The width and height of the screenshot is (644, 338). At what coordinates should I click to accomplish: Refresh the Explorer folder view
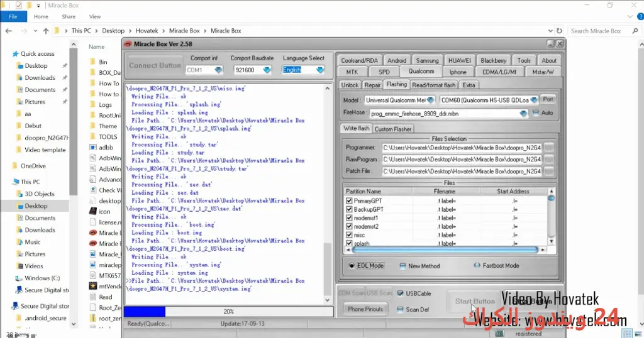[x=559, y=31]
